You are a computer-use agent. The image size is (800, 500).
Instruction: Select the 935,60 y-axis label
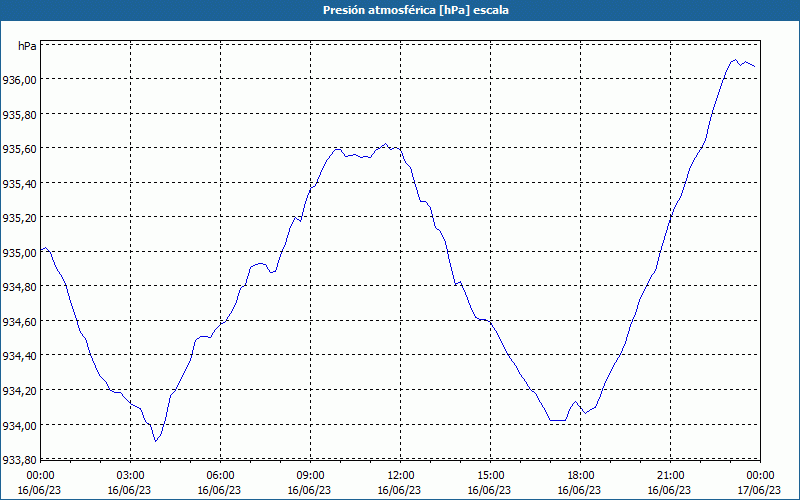pos(19,149)
